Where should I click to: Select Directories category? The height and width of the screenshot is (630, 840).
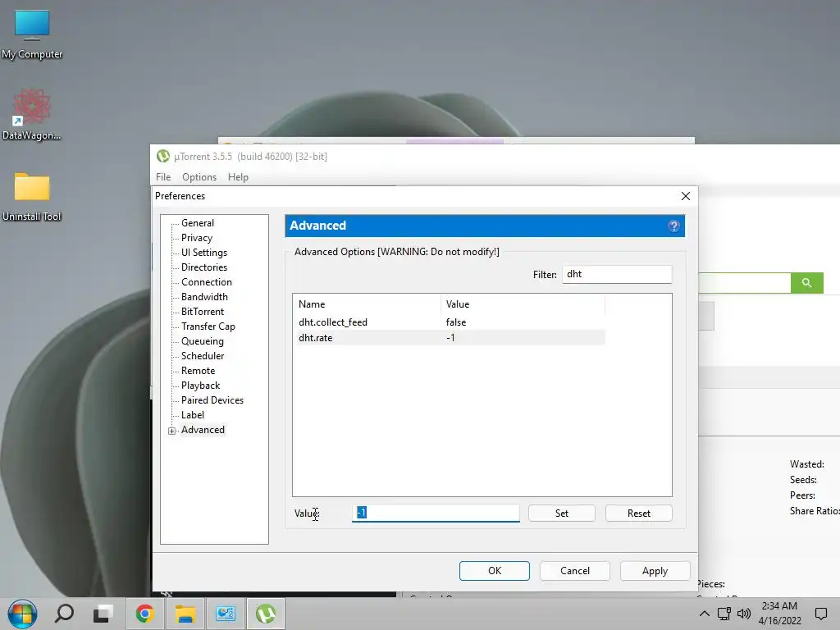click(204, 267)
